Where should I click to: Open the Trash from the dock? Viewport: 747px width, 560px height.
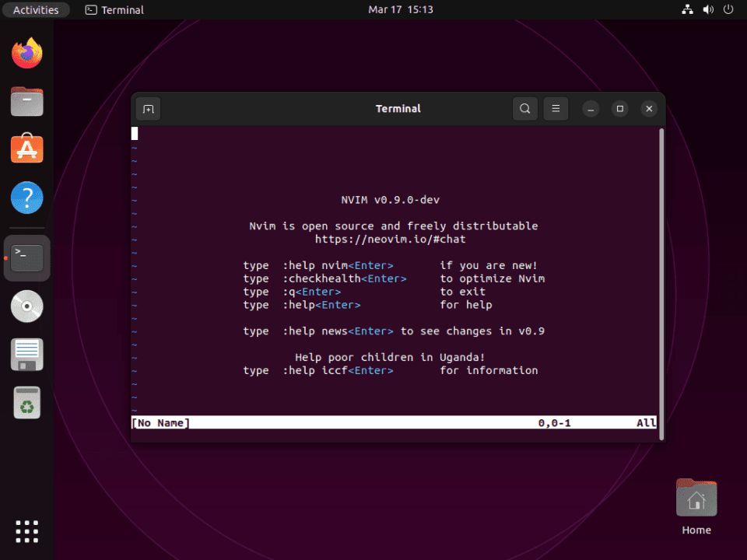tap(26, 403)
